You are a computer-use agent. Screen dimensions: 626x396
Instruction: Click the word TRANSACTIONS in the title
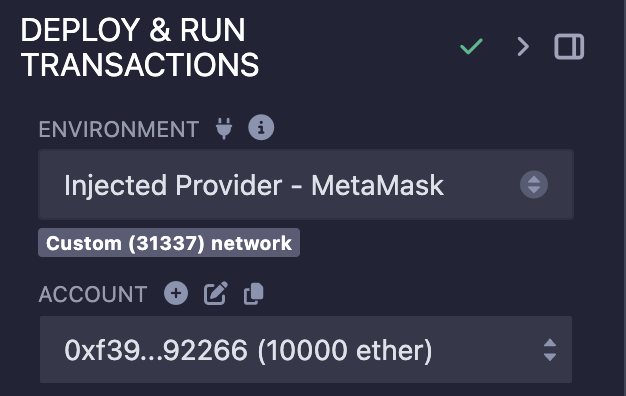tap(140, 65)
